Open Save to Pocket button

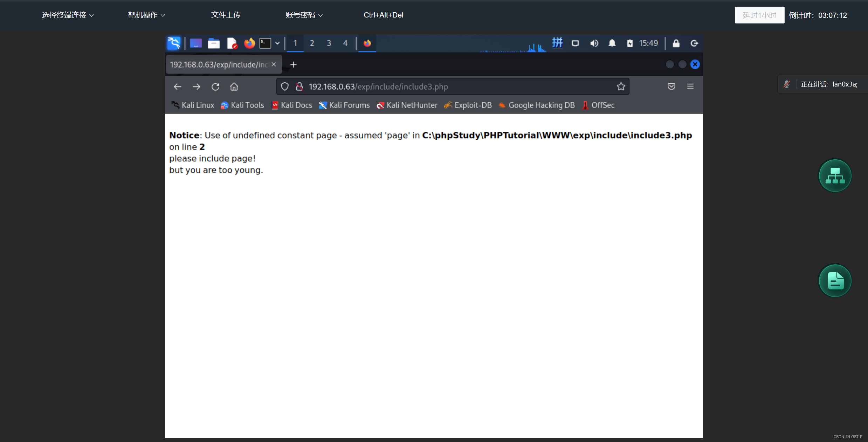pos(671,87)
